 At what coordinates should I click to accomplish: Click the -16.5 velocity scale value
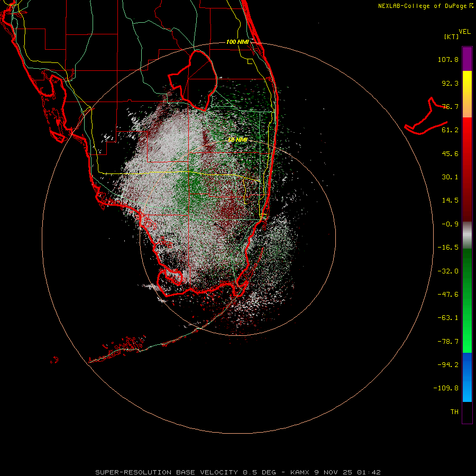(448, 248)
